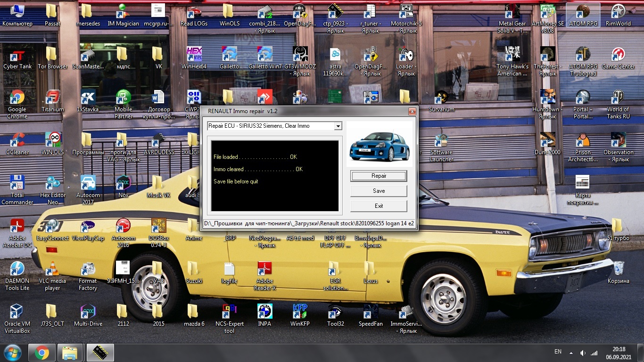The height and width of the screenshot is (362, 644).
Task: Select the CCleaner desktop icon
Action: click(x=17, y=144)
